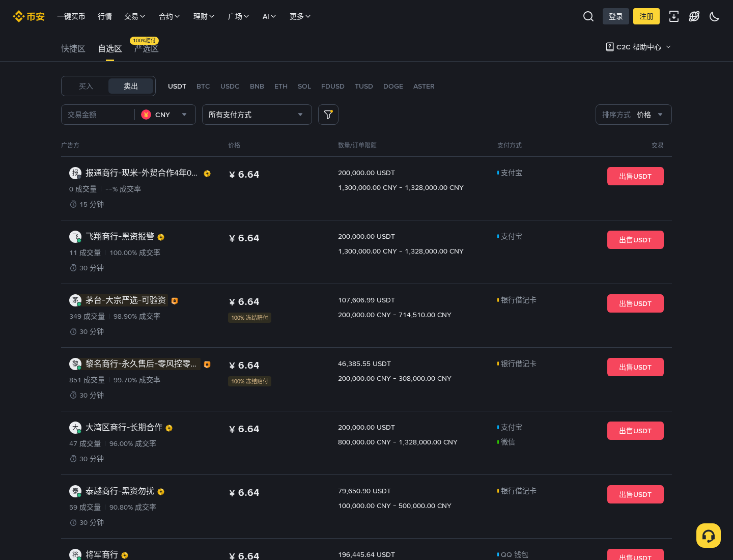Viewport: 733px width, 560px height.
Task: Switch to 严选区 tab
Action: (x=147, y=48)
